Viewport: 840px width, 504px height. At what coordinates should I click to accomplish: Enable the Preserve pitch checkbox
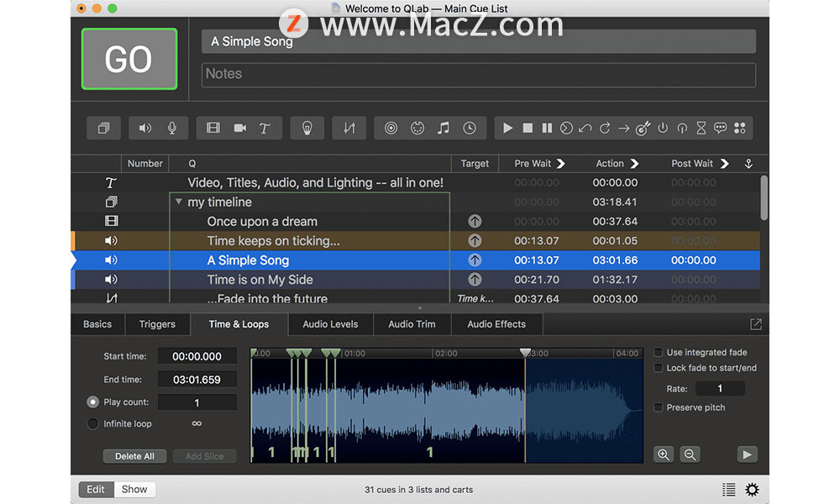tap(659, 407)
